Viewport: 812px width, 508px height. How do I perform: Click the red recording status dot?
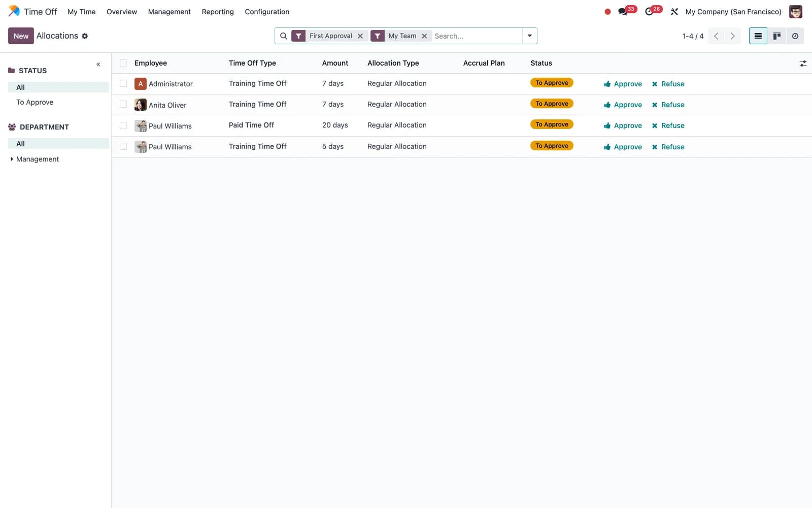point(607,12)
